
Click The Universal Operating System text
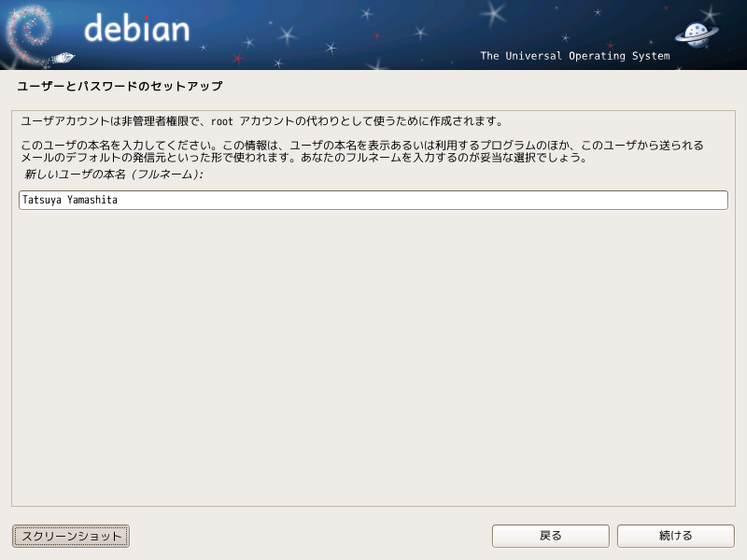pyautogui.click(x=575, y=56)
